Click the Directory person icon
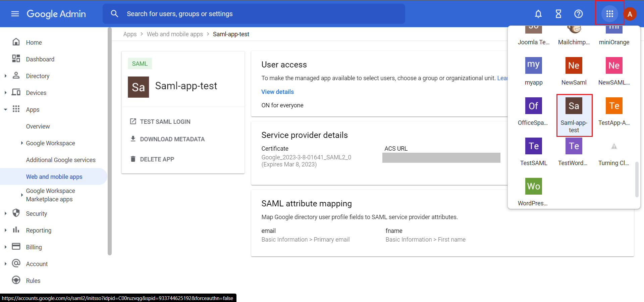644x302 pixels. [16, 75]
